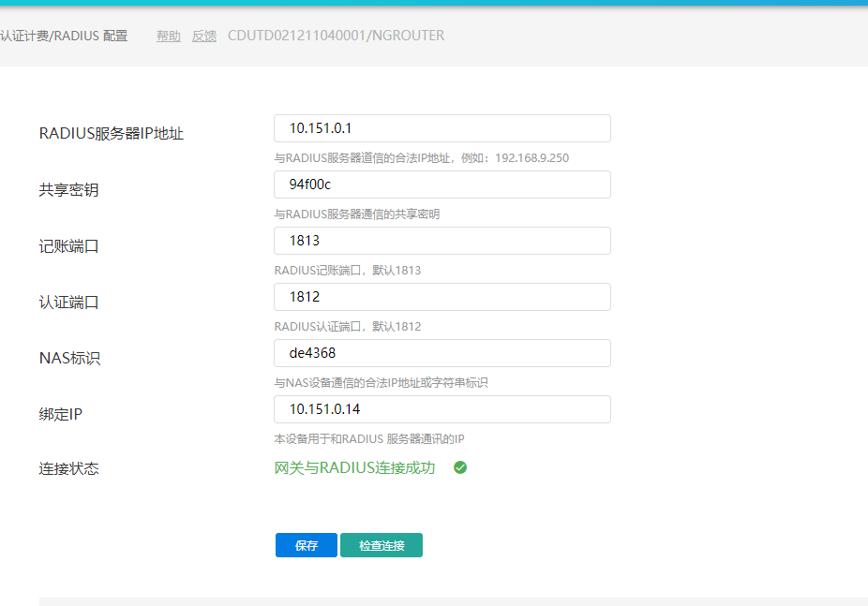Click the 检查连接 button
The image size is (868, 606).
click(382, 545)
